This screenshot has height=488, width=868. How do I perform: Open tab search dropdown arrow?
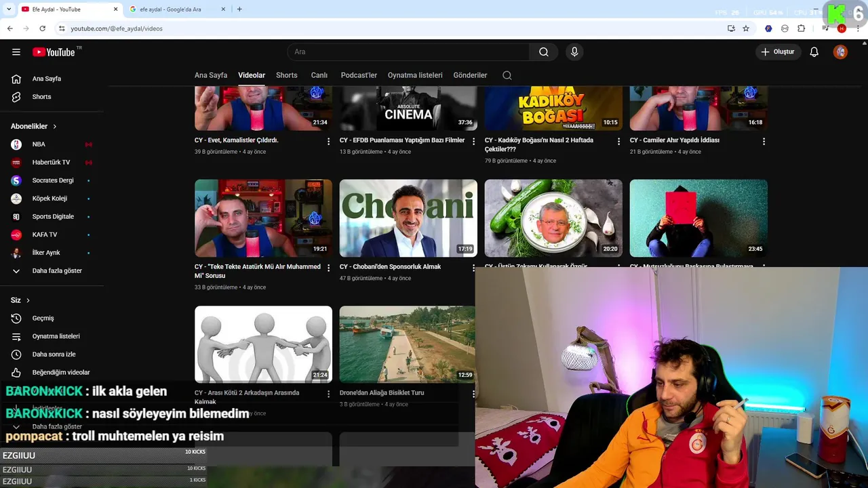[x=9, y=9]
